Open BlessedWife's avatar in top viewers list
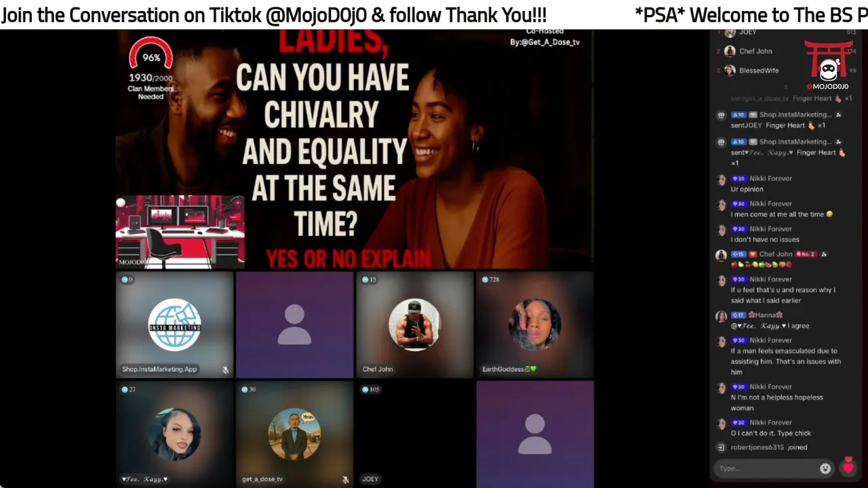This screenshot has height=488, width=868. coord(730,70)
